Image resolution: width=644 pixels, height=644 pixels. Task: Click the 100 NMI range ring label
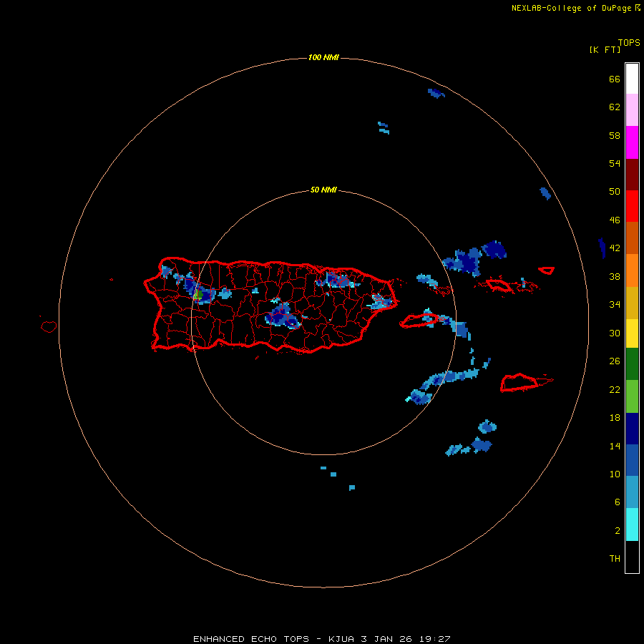click(x=323, y=57)
